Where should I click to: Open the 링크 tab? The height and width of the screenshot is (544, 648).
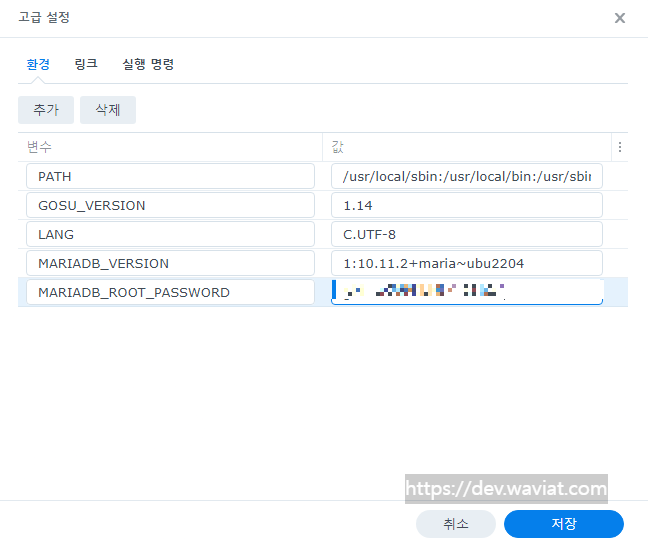click(86, 64)
